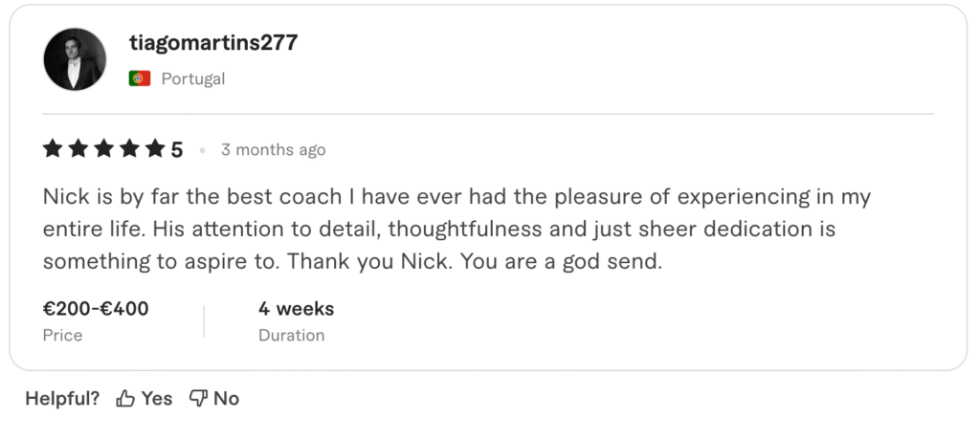The width and height of the screenshot is (980, 440).
Task: Click the 4 weeks duration value
Action: click(296, 309)
